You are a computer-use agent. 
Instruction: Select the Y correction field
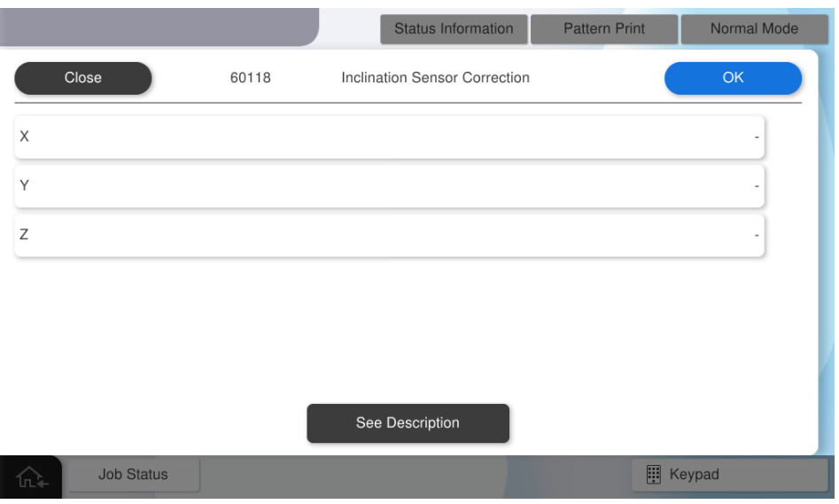click(389, 186)
